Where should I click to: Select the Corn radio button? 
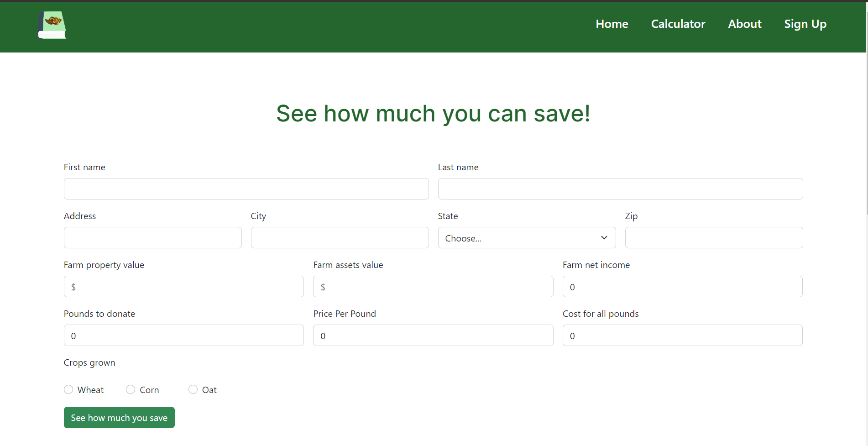[x=131, y=389]
